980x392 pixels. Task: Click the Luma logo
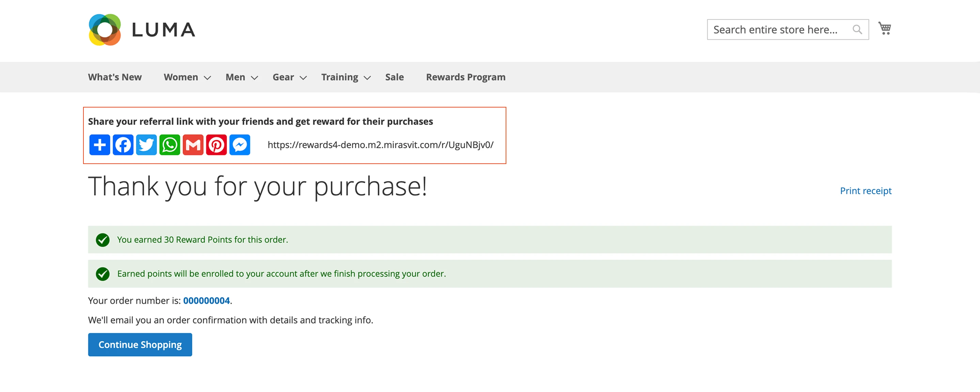click(142, 30)
